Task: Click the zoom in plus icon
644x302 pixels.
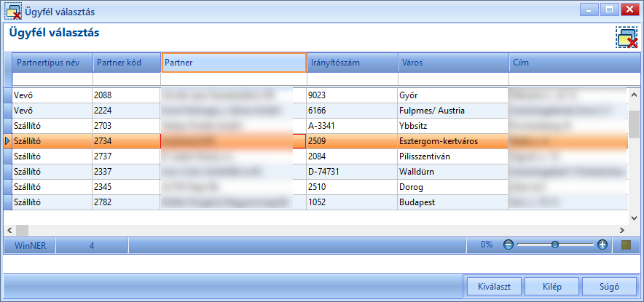Action: (x=602, y=245)
